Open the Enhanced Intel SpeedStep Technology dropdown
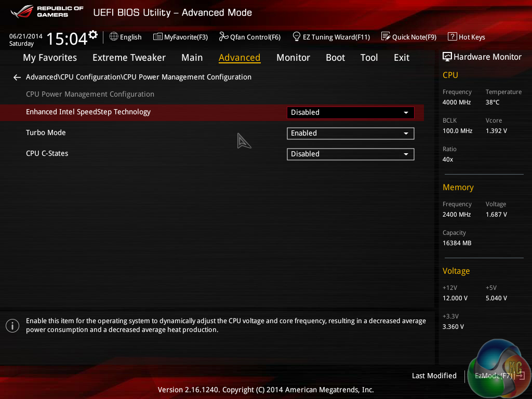Image resolution: width=532 pixels, height=399 pixels. tap(351, 113)
